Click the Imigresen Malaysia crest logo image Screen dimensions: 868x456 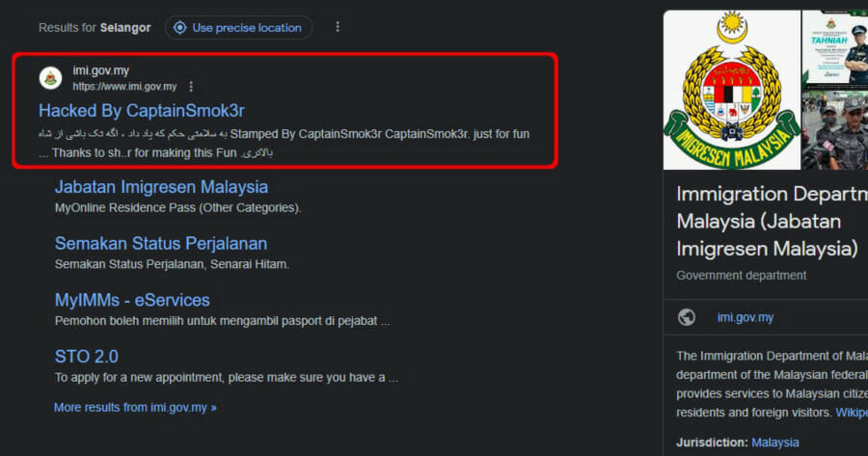[x=729, y=90]
